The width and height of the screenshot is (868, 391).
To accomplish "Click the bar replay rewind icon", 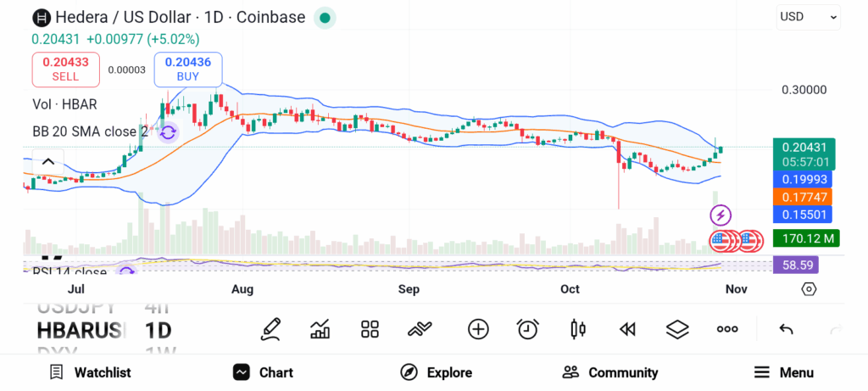I will click(x=627, y=329).
